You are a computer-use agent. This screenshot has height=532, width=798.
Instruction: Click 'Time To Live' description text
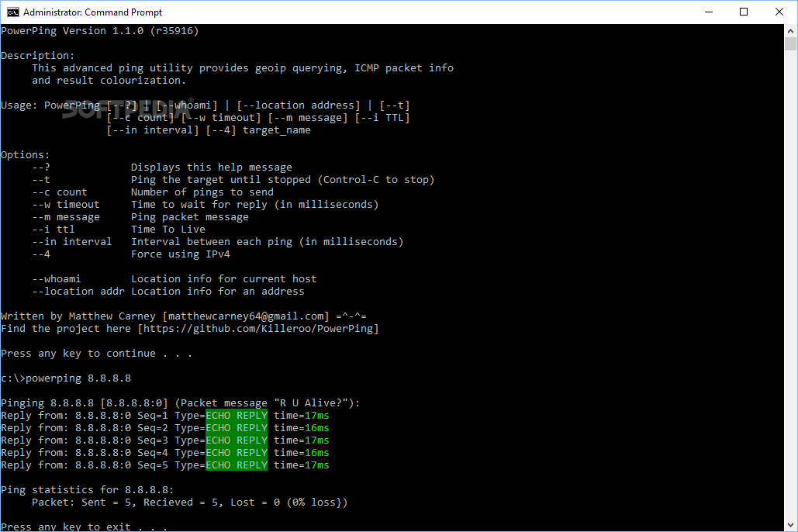(x=168, y=230)
